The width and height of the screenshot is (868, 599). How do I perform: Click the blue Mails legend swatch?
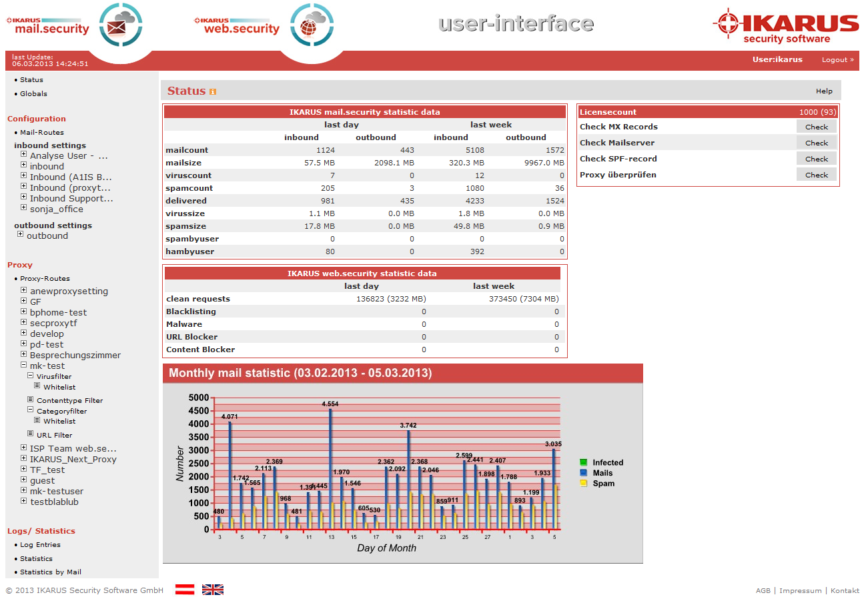[583, 473]
